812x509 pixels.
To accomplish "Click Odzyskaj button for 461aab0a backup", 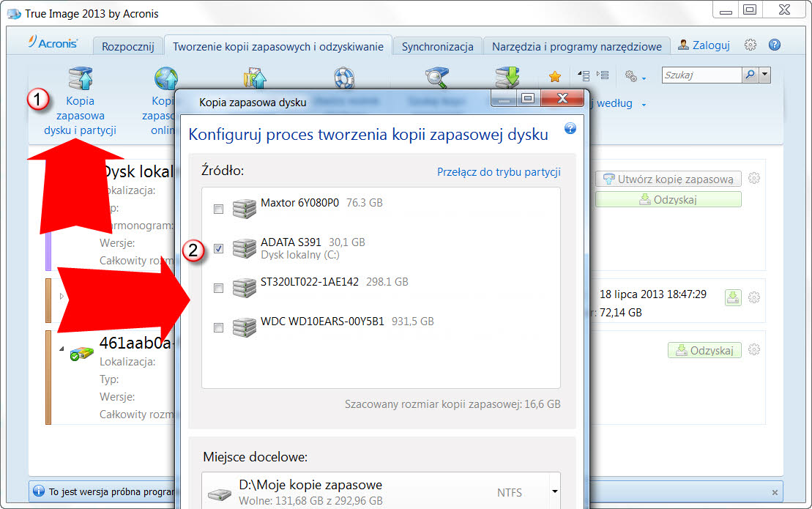I will (704, 350).
